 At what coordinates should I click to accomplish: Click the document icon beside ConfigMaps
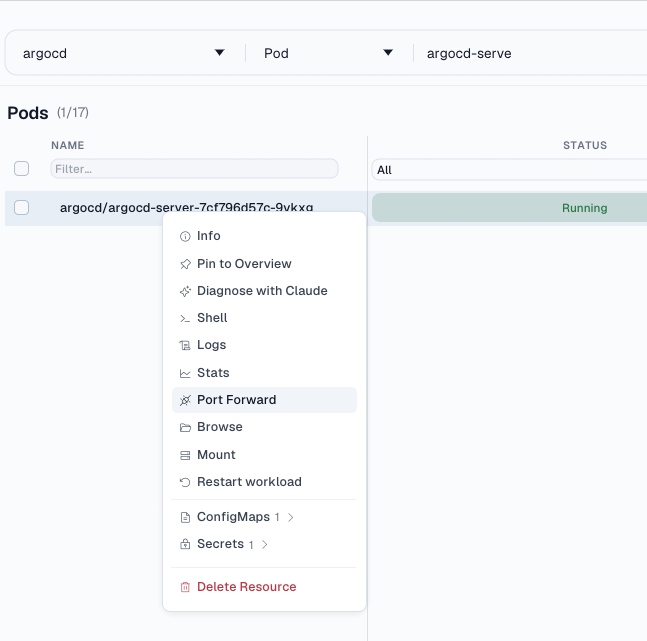(x=185, y=517)
